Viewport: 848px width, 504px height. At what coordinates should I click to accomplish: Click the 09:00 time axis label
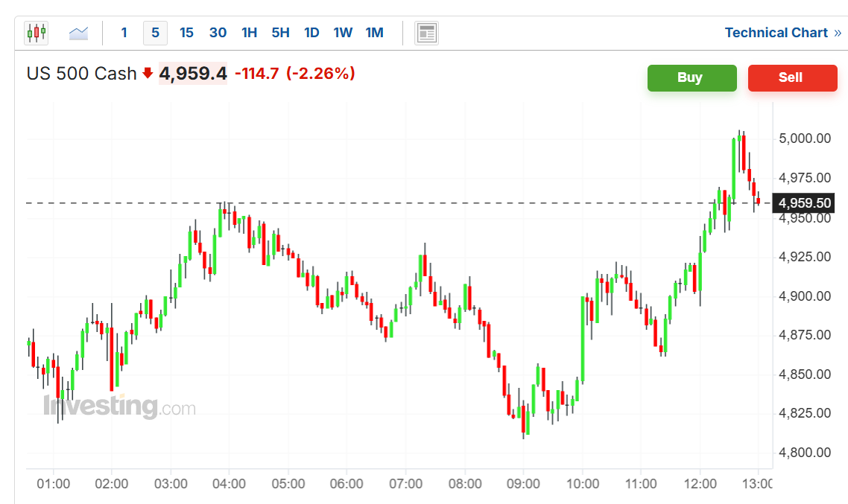[523, 484]
